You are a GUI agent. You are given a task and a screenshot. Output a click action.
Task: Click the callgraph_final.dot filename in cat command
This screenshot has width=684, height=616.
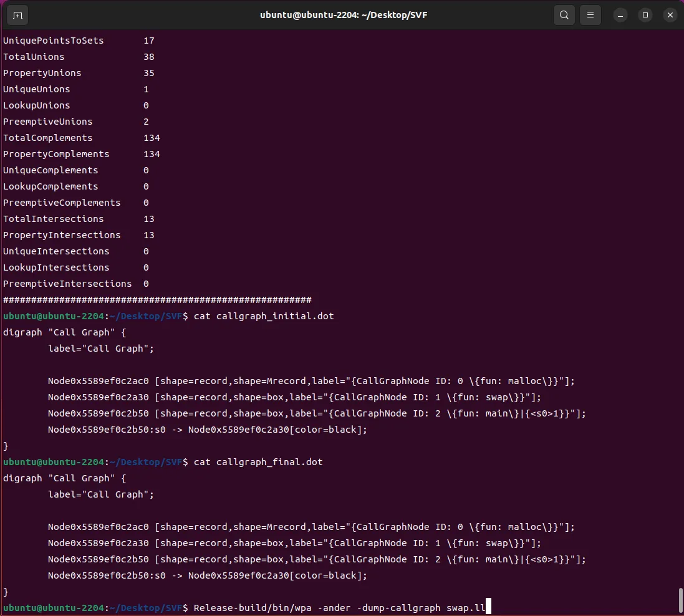[269, 462]
